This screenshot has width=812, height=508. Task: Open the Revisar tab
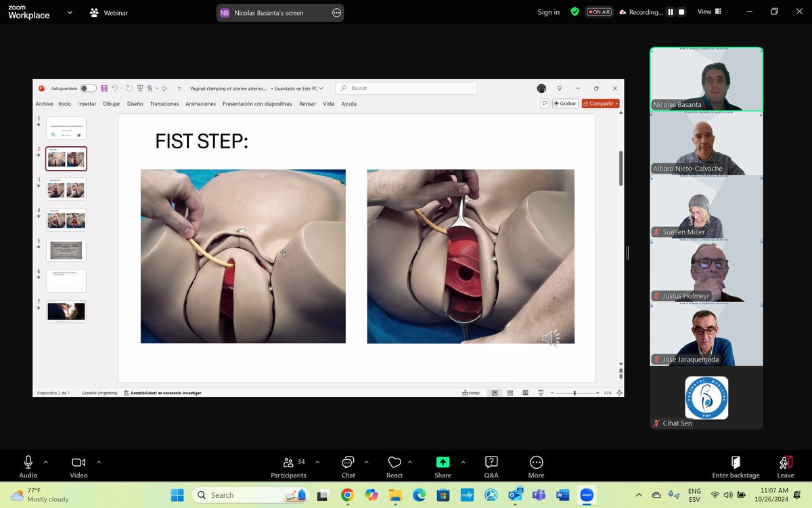[307, 104]
